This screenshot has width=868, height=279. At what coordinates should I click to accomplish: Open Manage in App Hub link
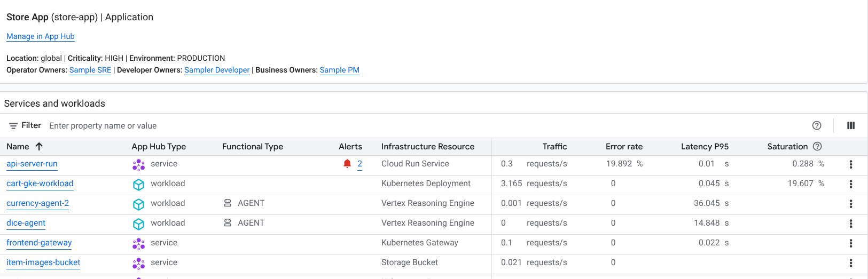coord(41,36)
